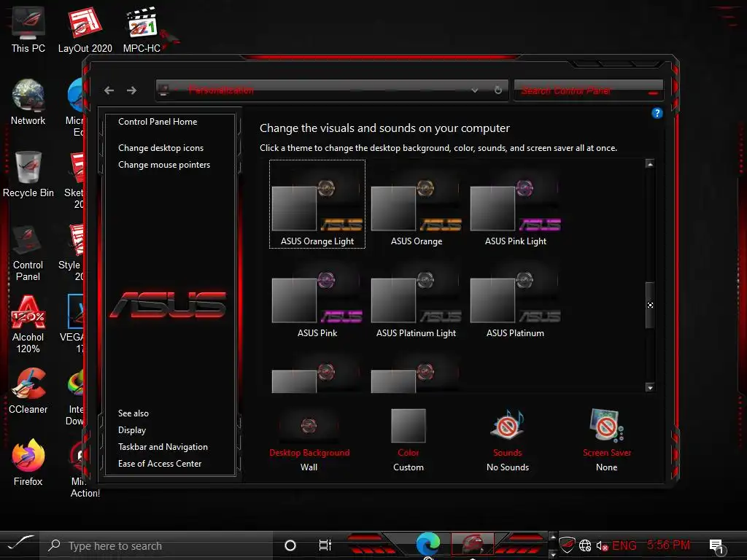Click the refresh icon in address bar

[x=498, y=90]
